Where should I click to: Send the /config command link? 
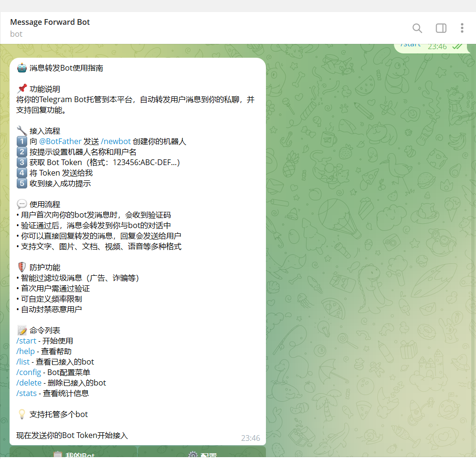coord(29,372)
